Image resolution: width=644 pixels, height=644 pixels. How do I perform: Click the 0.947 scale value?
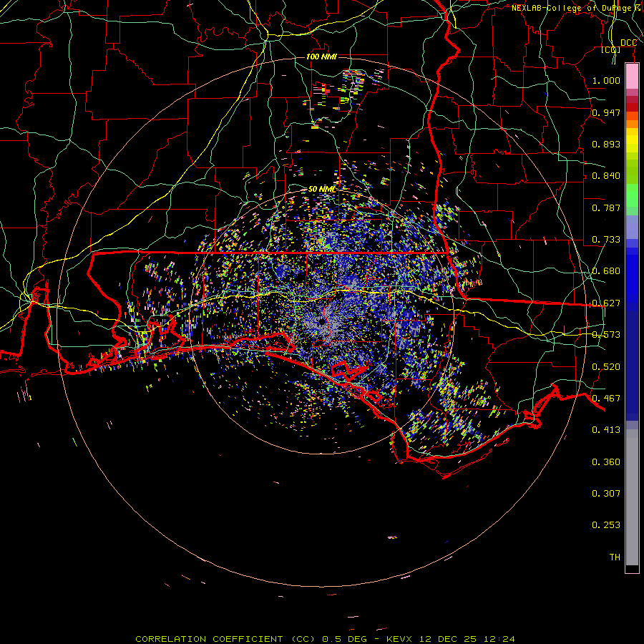pyautogui.click(x=606, y=112)
